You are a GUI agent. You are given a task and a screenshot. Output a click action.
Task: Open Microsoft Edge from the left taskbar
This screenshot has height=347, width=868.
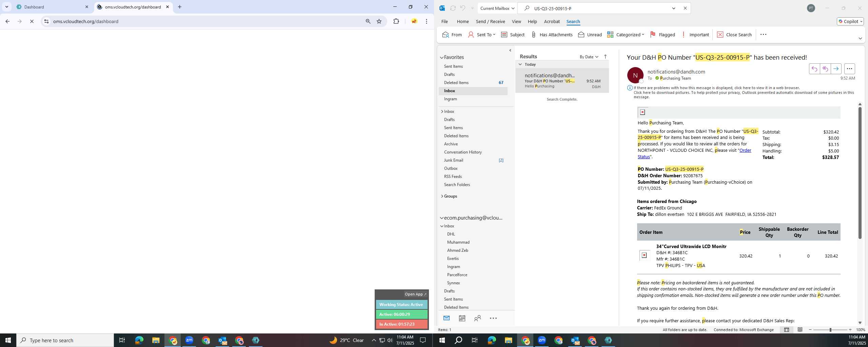[x=139, y=340]
